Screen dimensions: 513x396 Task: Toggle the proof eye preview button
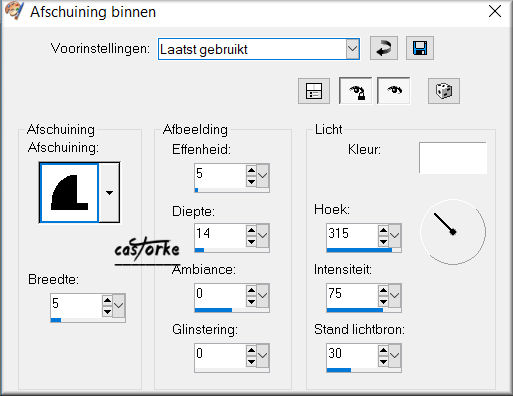coord(393,91)
